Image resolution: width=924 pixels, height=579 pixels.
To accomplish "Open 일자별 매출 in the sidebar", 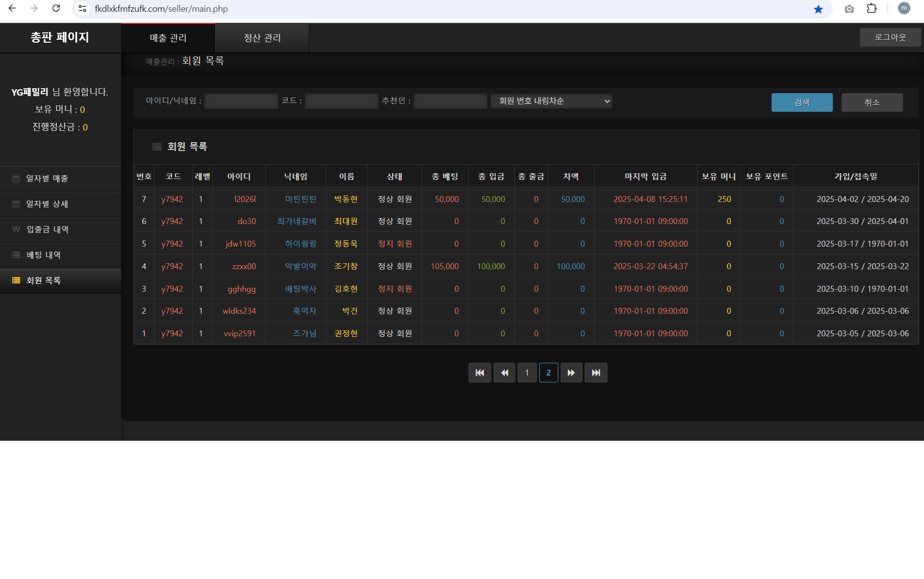I will pos(47,178).
